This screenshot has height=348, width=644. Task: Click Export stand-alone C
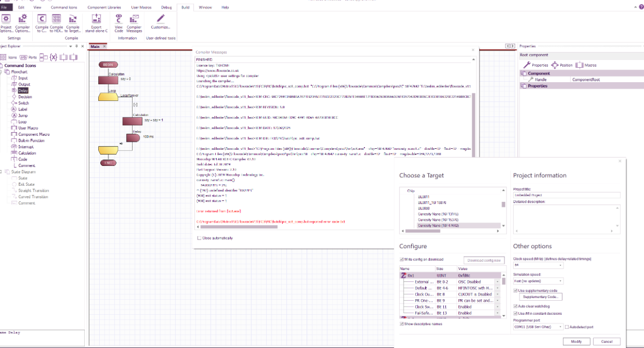point(97,23)
